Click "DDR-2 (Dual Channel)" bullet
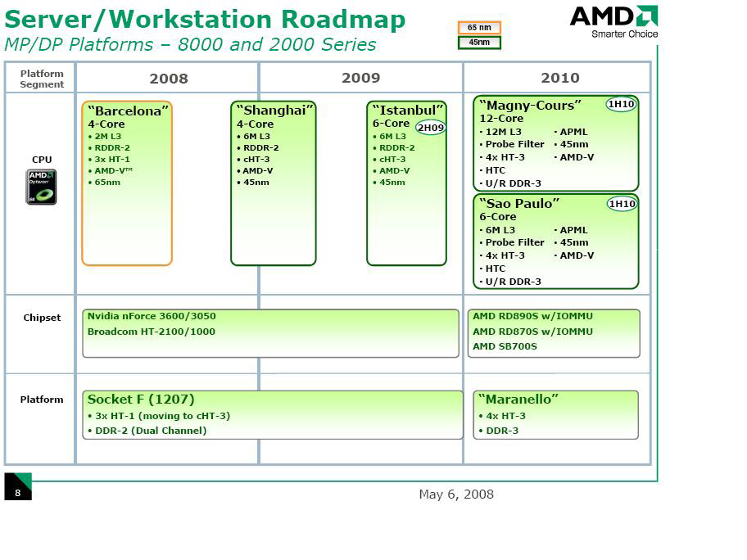This screenshot has height=560, width=747. (151, 431)
